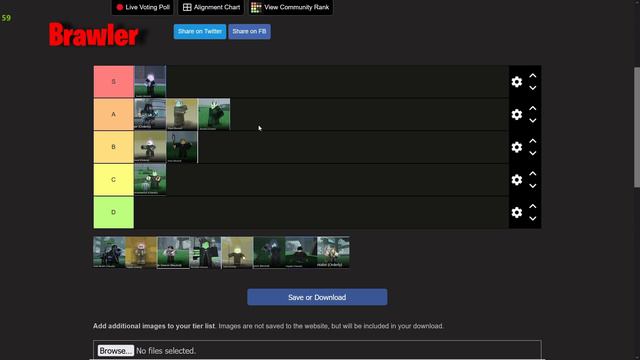Screen dimensions: 640x360
Task: Open the Alignment Chart tab
Action: point(211,7)
